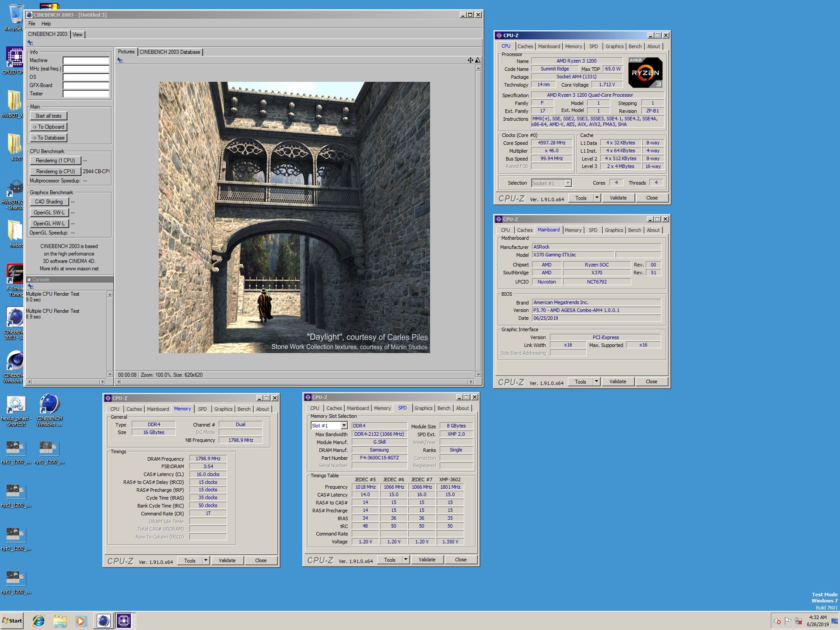The width and height of the screenshot is (840, 630).
Task: Open the Help menu in CINEBENCH
Action: 46,24
